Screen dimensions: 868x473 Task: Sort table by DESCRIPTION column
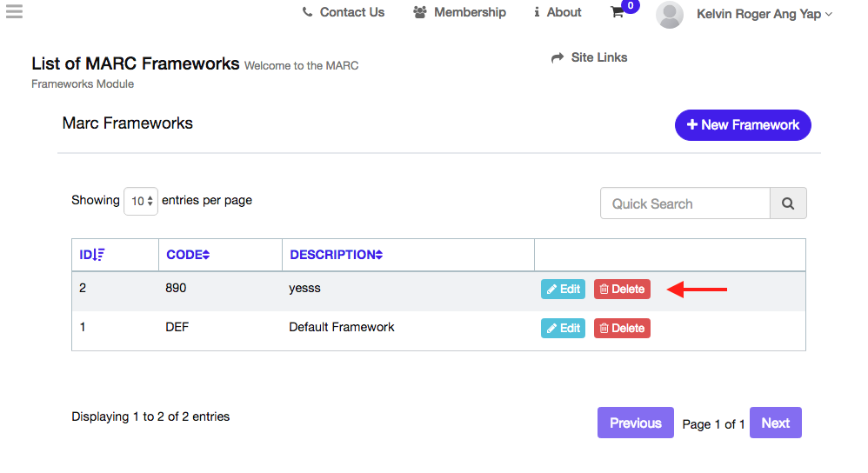[336, 255]
